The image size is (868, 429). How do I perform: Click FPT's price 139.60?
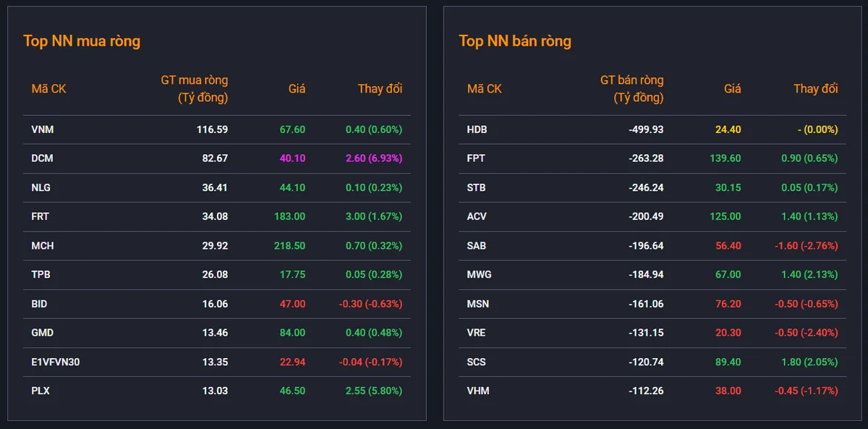(x=726, y=158)
